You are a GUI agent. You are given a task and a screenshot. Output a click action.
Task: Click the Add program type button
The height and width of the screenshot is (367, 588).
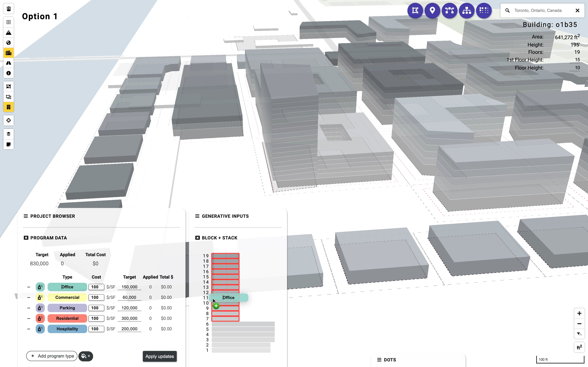click(x=51, y=356)
